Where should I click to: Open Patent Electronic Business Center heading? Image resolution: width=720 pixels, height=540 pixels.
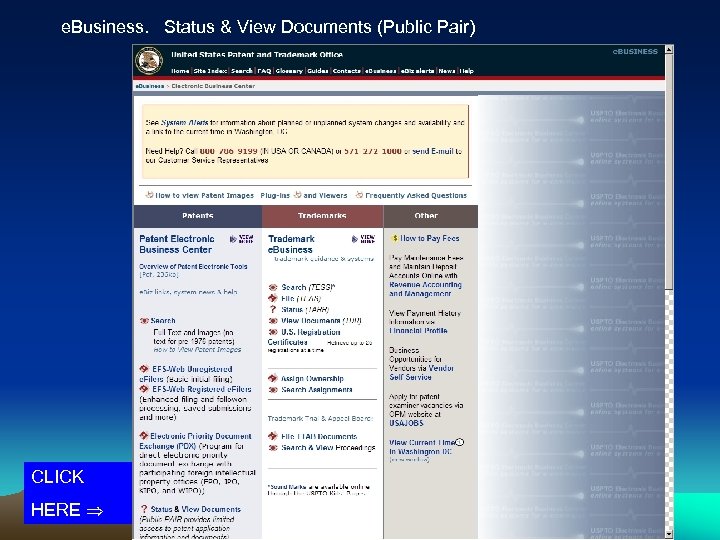click(x=176, y=244)
